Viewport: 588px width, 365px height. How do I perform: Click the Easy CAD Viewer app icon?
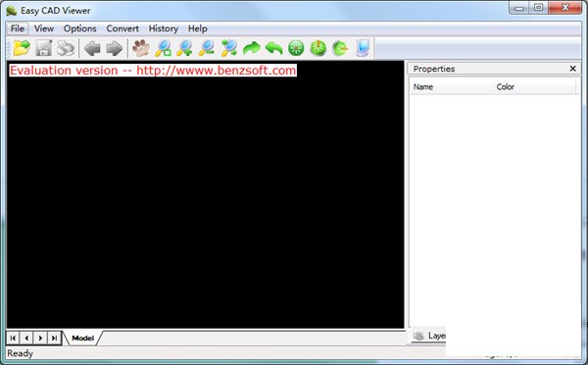coord(11,11)
